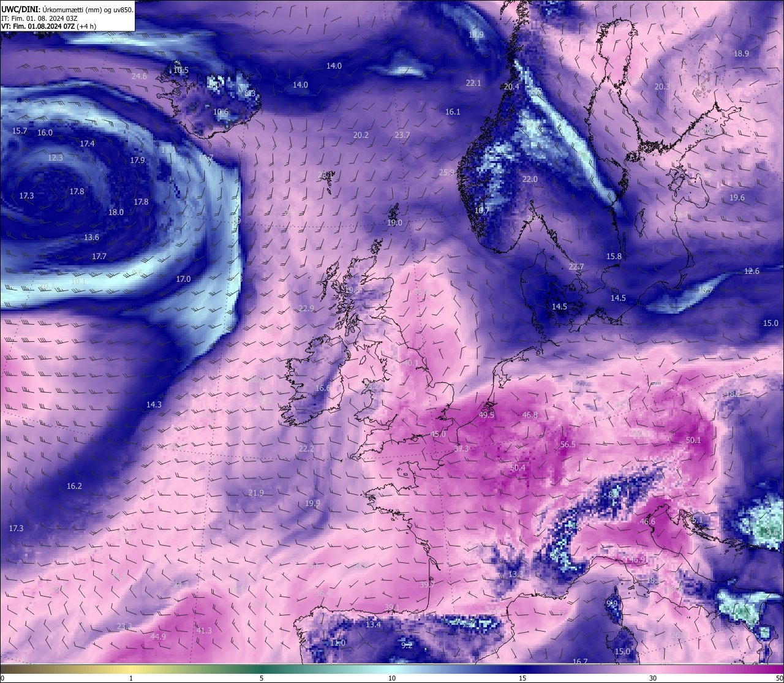Click the 46.8 value label

click(x=530, y=415)
